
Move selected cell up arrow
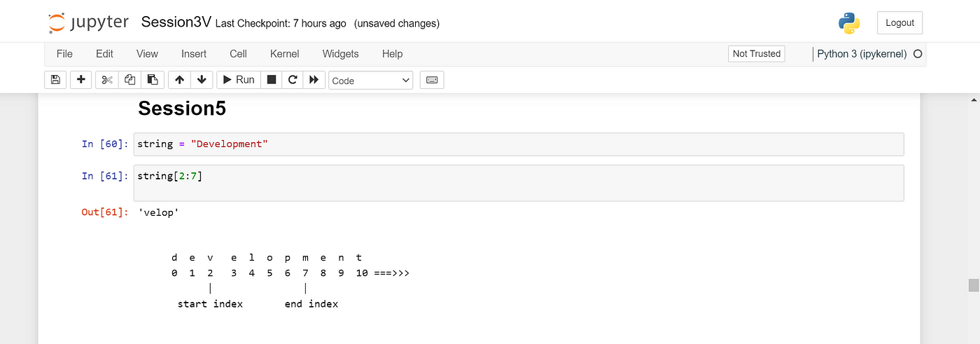point(179,80)
